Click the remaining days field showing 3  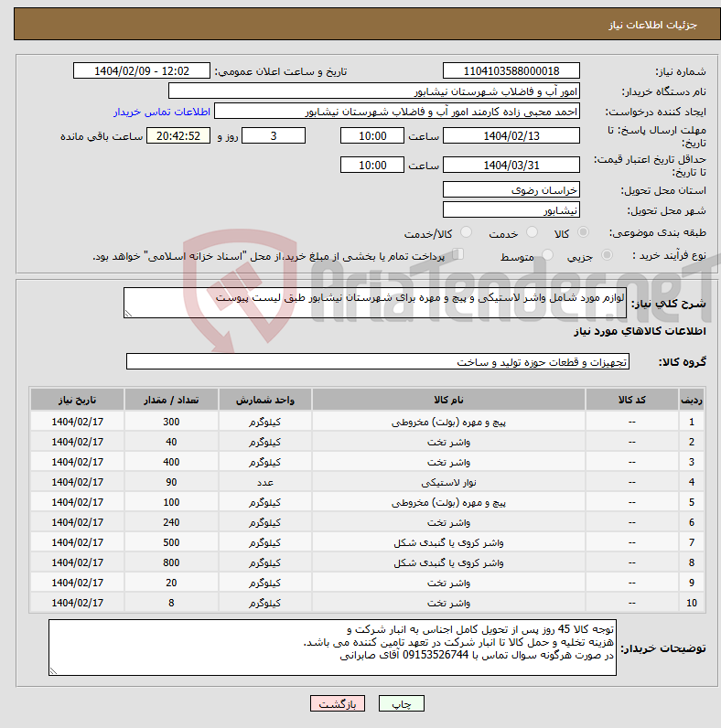pos(274,135)
